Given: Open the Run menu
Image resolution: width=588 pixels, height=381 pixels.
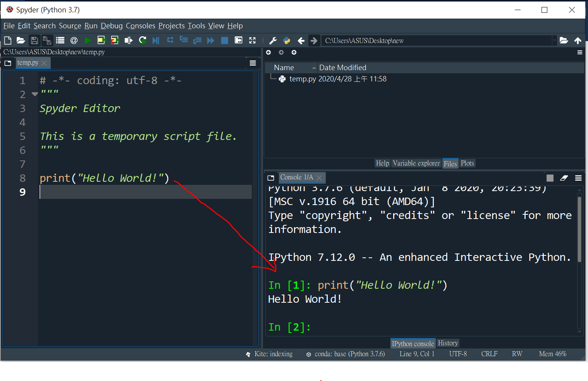Looking at the screenshot, I should click(x=91, y=26).
